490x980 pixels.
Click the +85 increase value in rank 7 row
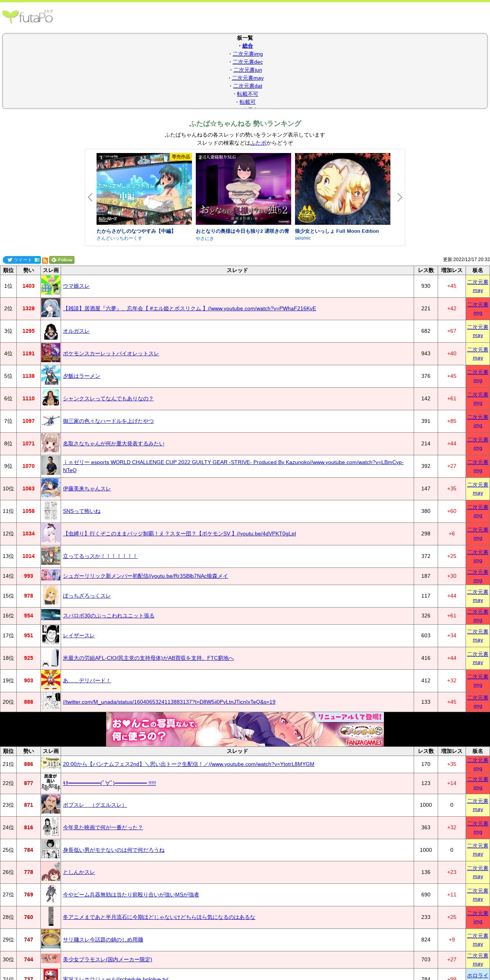point(452,421)
